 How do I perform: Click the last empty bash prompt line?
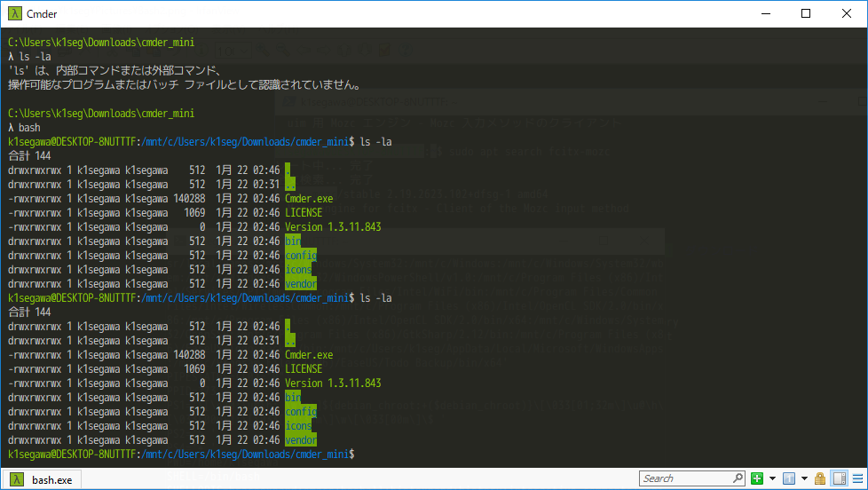tap(181, 454)
